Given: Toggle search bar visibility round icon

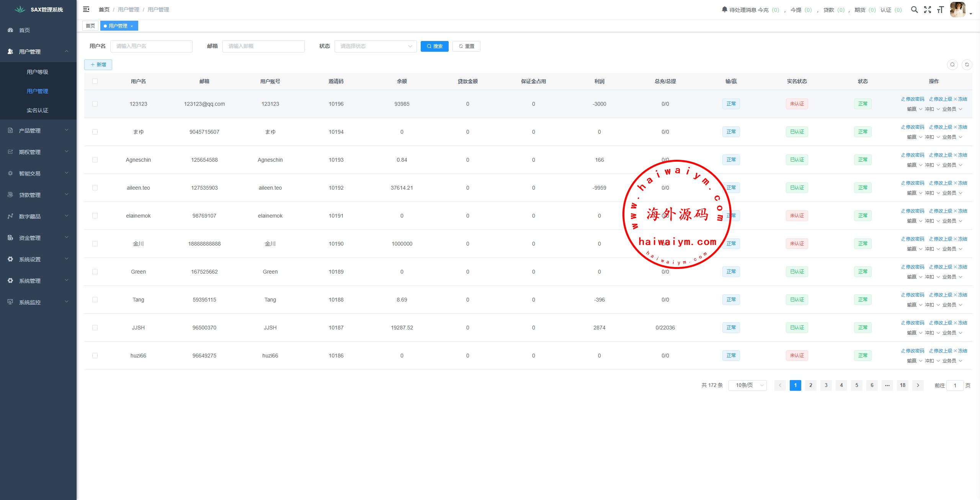Looking at the screenshot, I should click(x=952, y=65).
